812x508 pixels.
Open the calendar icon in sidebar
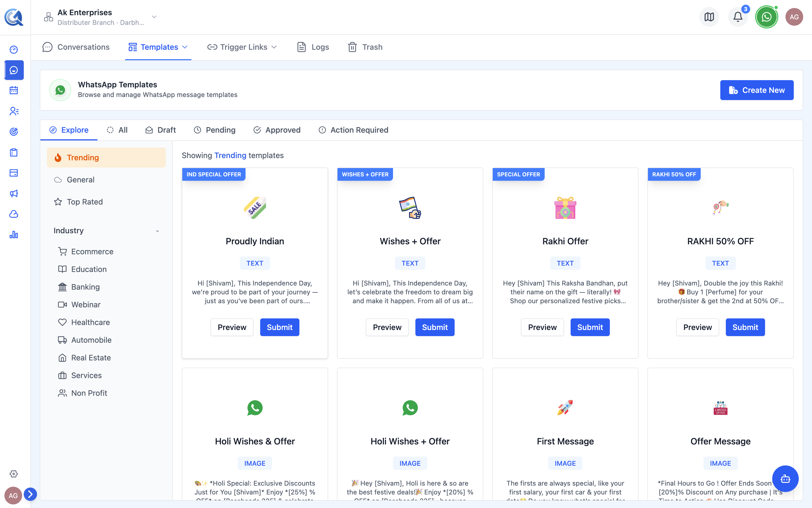tap(14, 90)
